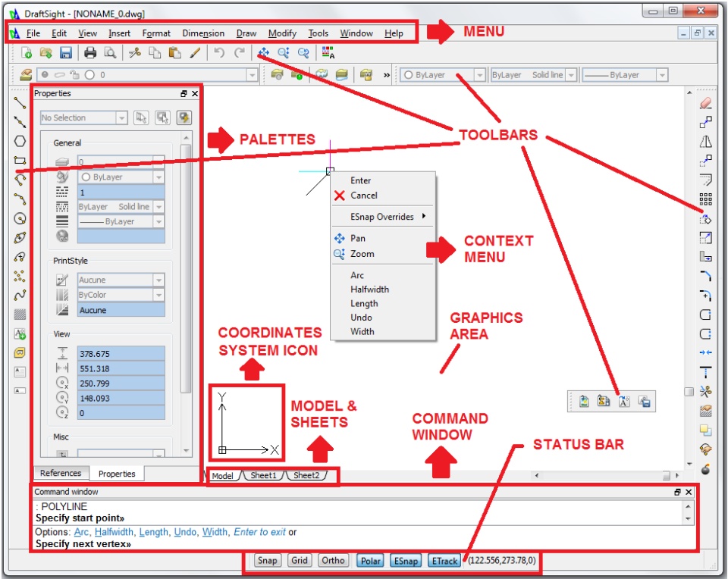Screen dimensions: 728x579
Task: Click the Explode bomb tool icon
Action: pos(706,469)
